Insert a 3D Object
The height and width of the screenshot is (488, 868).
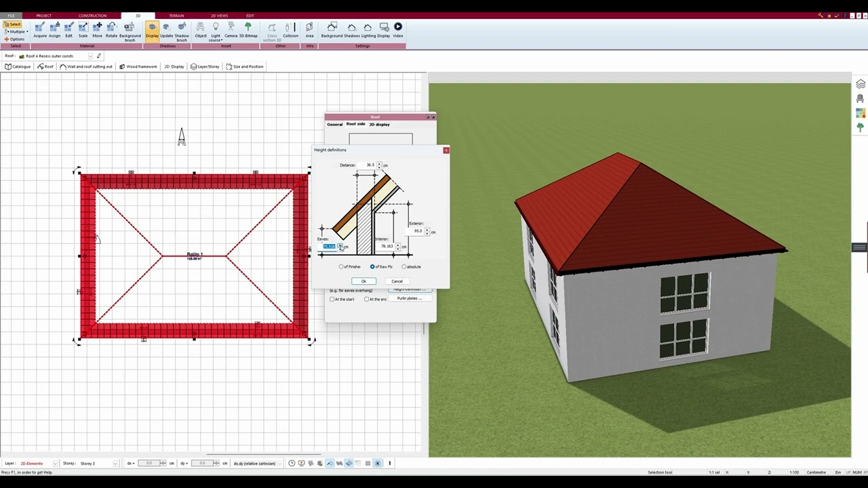(201, 29)
